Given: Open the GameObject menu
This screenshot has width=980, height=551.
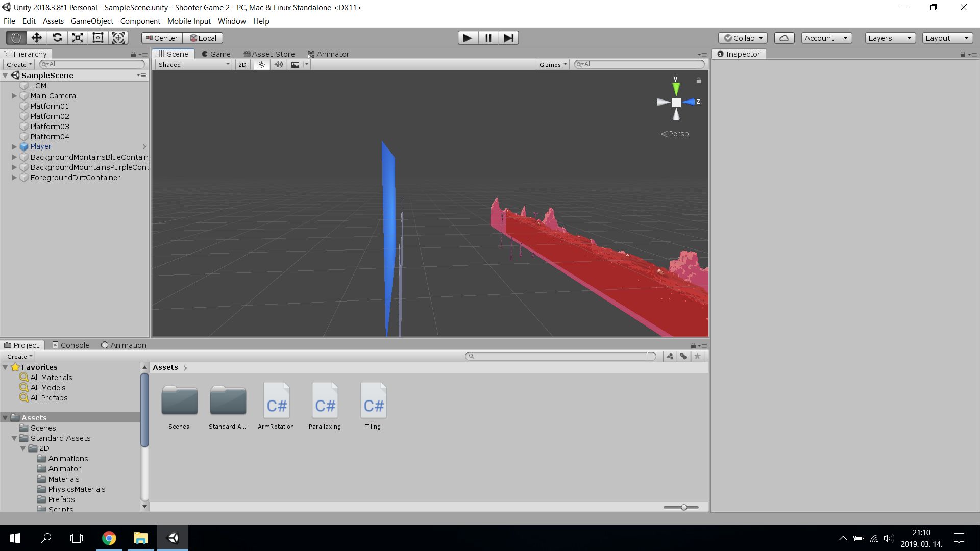Looking at the screenshot, I should (92, 21).
